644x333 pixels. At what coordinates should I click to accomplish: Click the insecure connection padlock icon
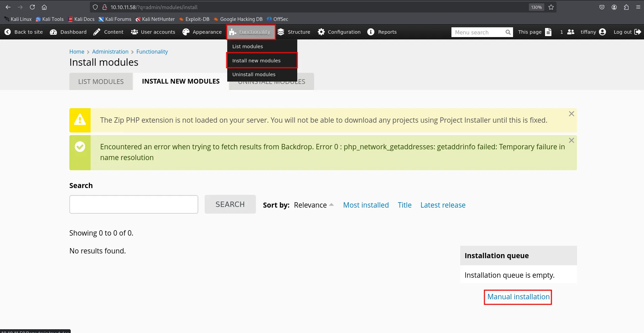click(x=105, y=7)
